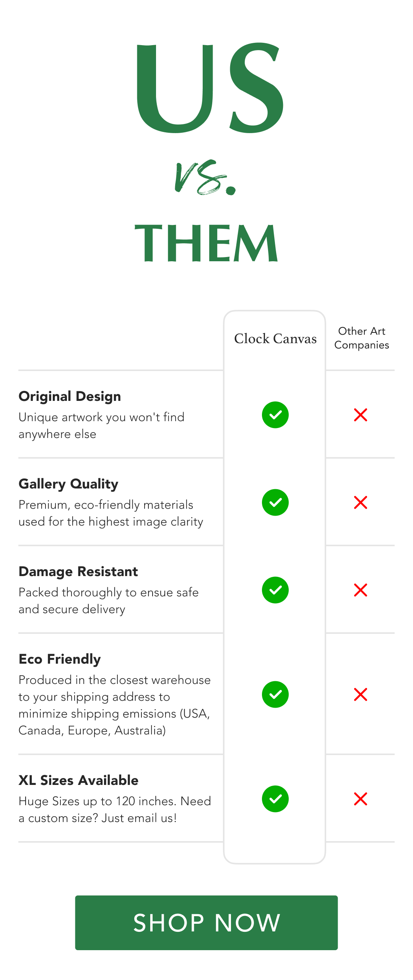Click the green checkmark for XL Sizes Available

[x=275, y=799]
